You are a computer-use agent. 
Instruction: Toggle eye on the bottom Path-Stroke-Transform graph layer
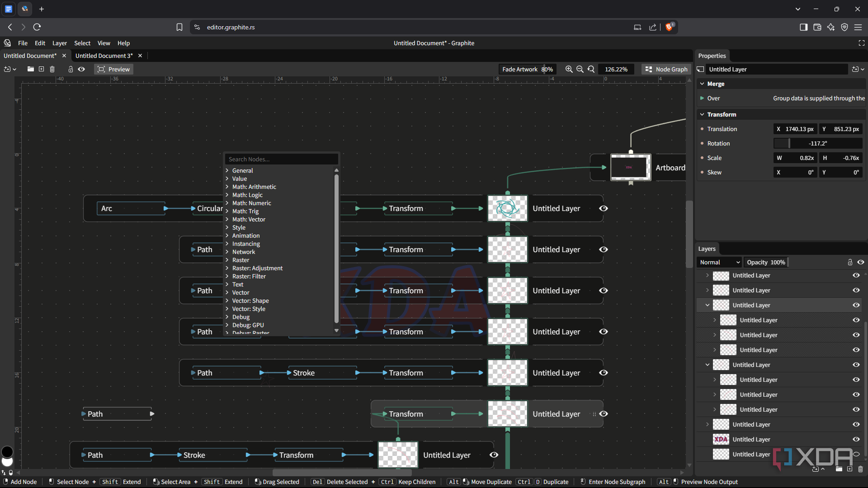click(x=494, y=455)
